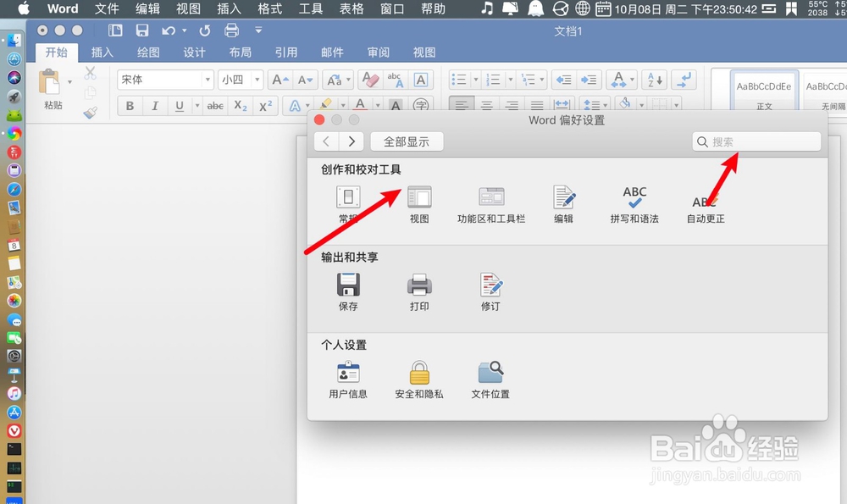Open the 帮助 menu in the menu bar

(433, 8)
